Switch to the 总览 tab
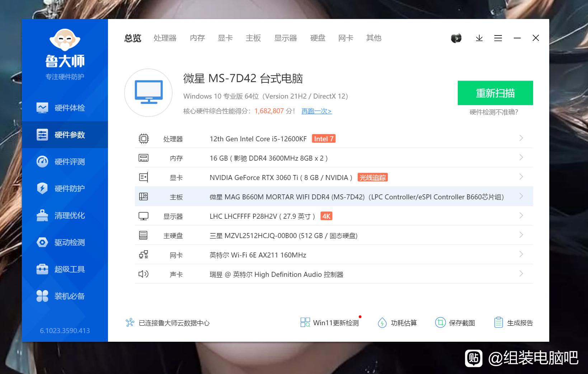 coord(133,38)
